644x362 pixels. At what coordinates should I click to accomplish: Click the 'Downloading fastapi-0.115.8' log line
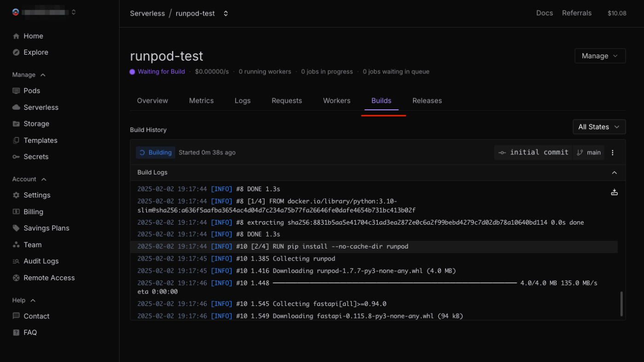[x=374, y=316]
